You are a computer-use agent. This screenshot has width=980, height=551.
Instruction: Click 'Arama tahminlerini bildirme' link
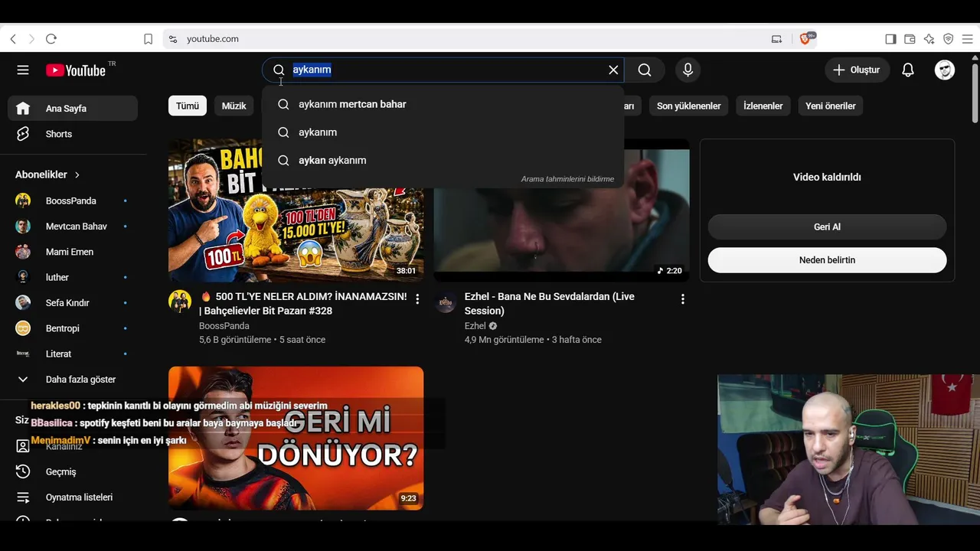click(x=567, y=179)
